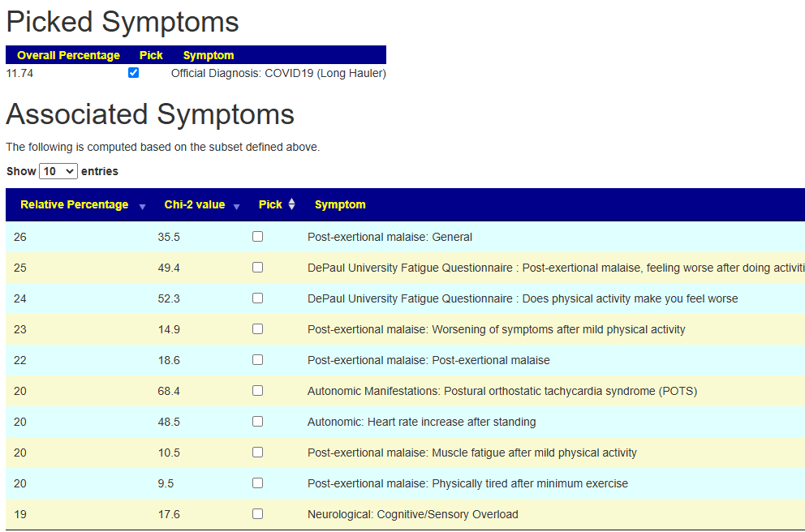Tick the POTS symptom checkbox
805x532 pixels.
tap(257, 391)
